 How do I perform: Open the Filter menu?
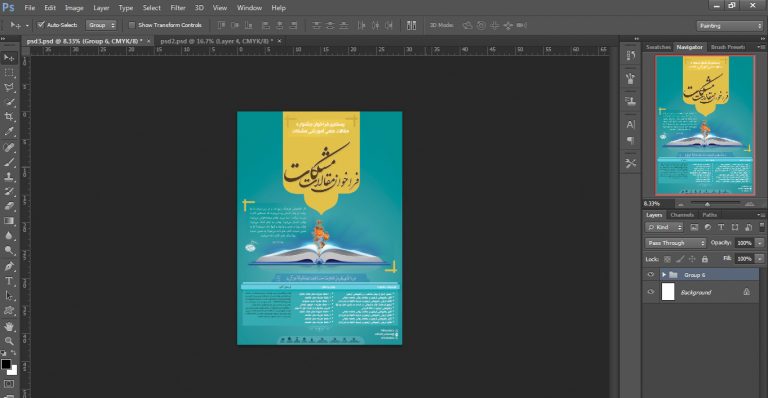pyautogui.click(x=178, y=8)
